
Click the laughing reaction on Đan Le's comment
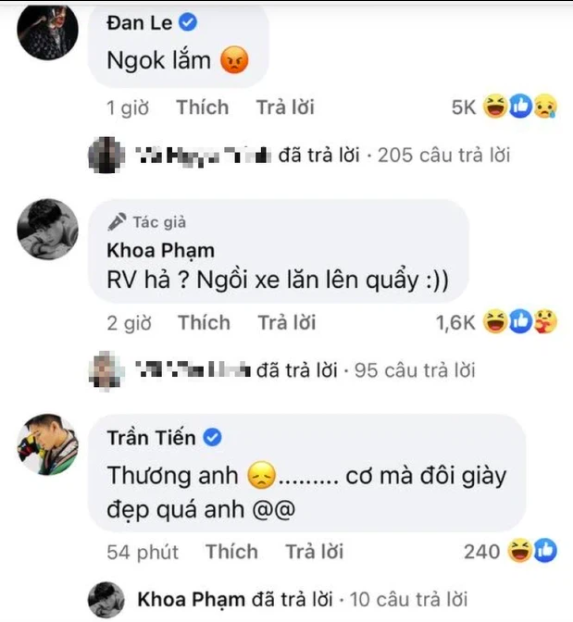pyautogui.click(x=495, y=107)
